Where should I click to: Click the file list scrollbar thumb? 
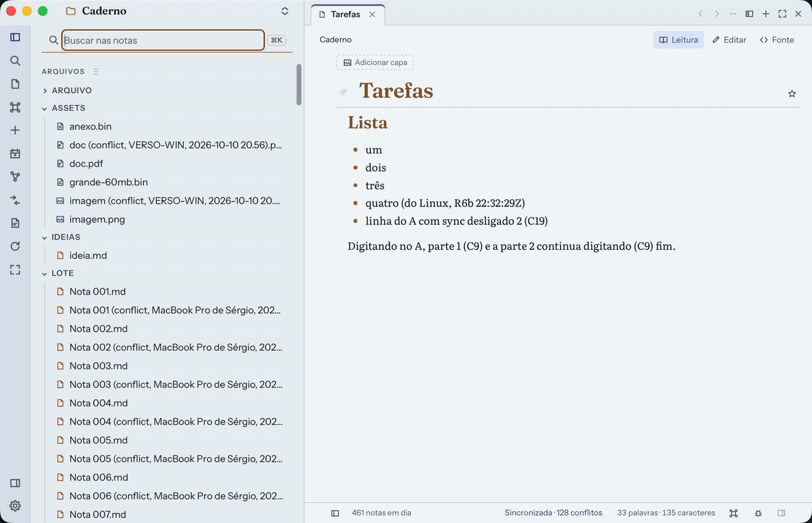[x=299, y=85]
